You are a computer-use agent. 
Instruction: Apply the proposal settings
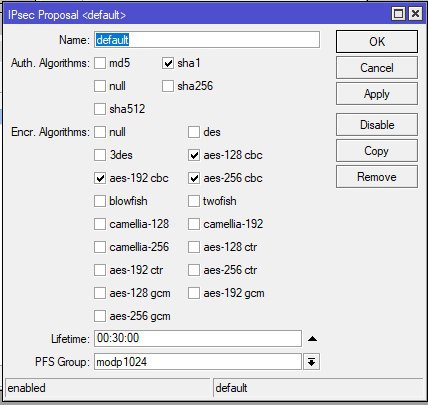(377, 94)
